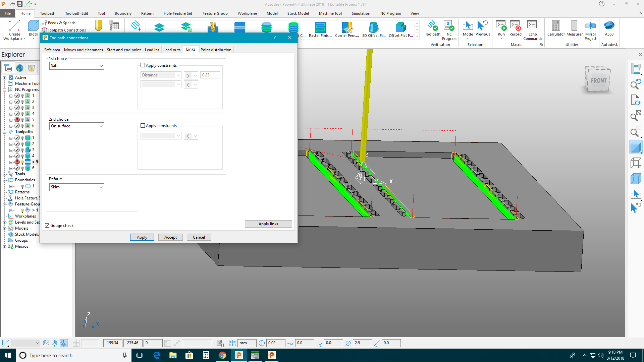The width and height of the screenshot is (644, 362).
Task: Click the Apply links button
Action: click(x=268, y=224)
